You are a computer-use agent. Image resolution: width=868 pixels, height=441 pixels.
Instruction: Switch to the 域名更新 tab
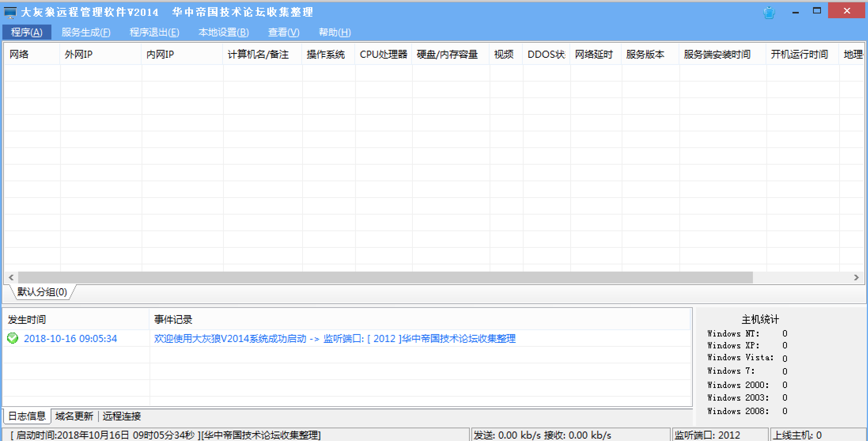point(74,416)
